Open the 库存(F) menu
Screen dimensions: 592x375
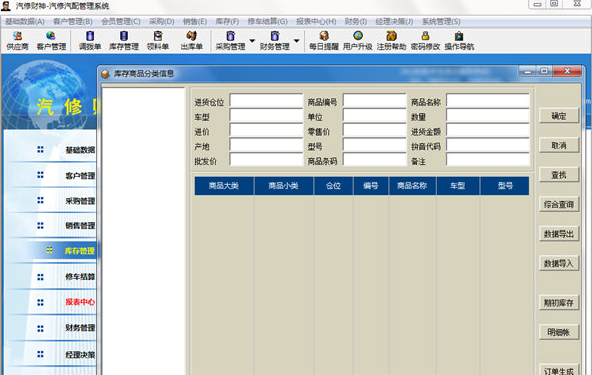[227, 22]
